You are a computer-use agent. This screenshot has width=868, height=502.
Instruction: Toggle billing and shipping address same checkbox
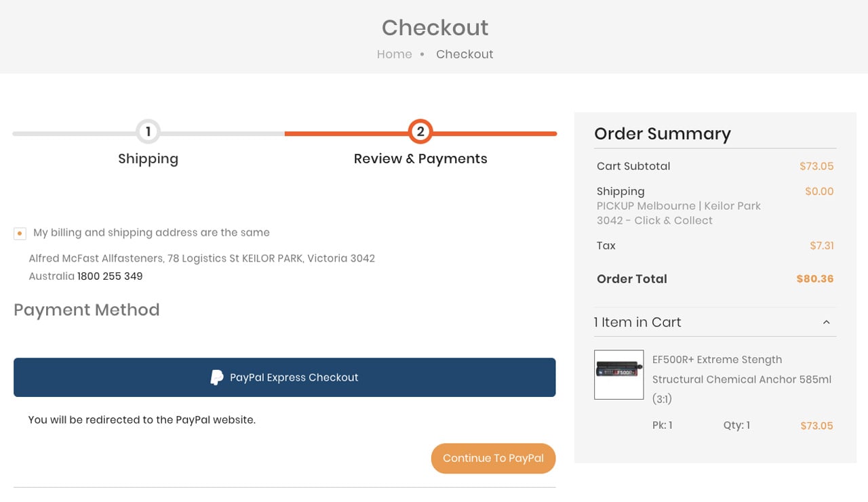click(20, 233)
